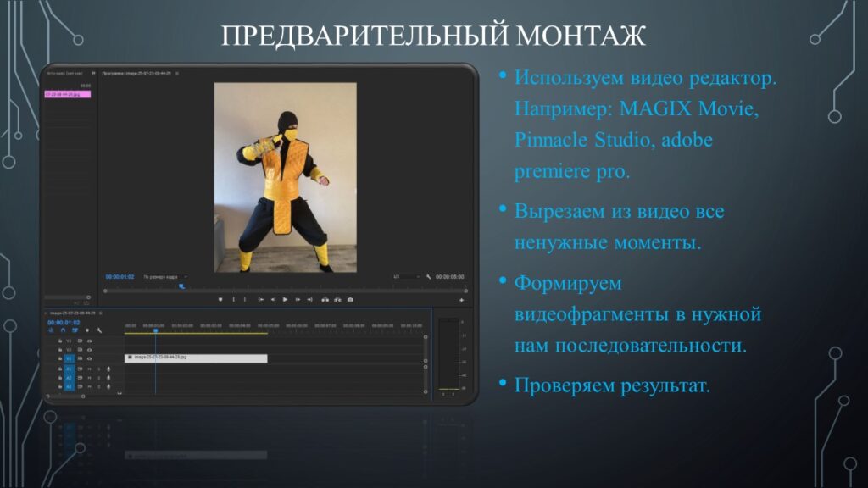Screen dimensions: 868x488
Task: Click the sequence duration 00:00:05:00 text
Action: click(449, 277)
